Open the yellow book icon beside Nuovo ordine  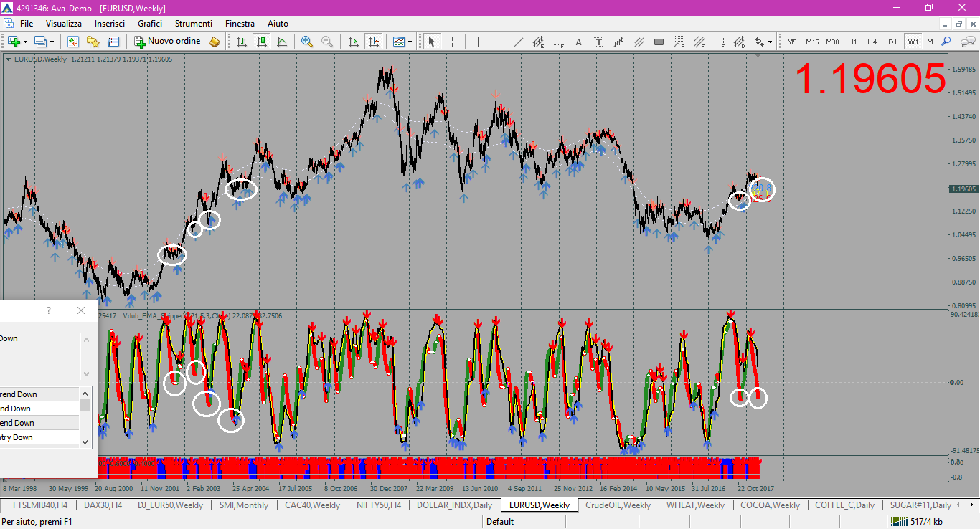(215, 42)
